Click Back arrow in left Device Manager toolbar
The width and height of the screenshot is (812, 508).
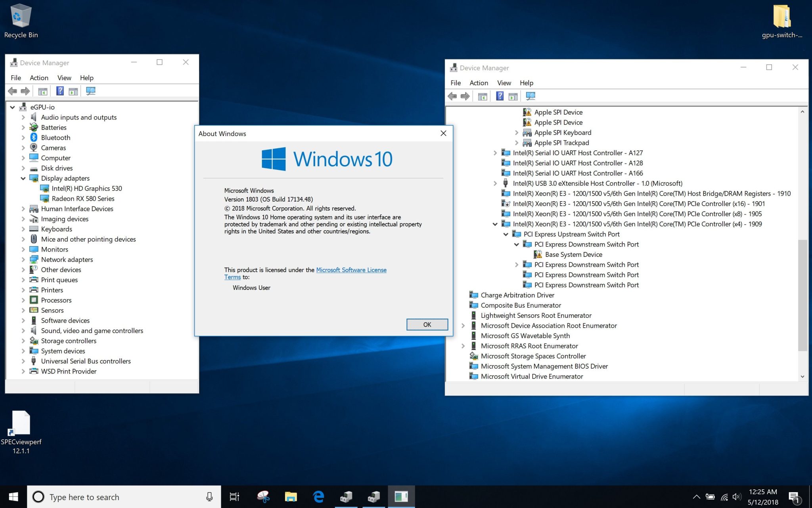(13, 91)
